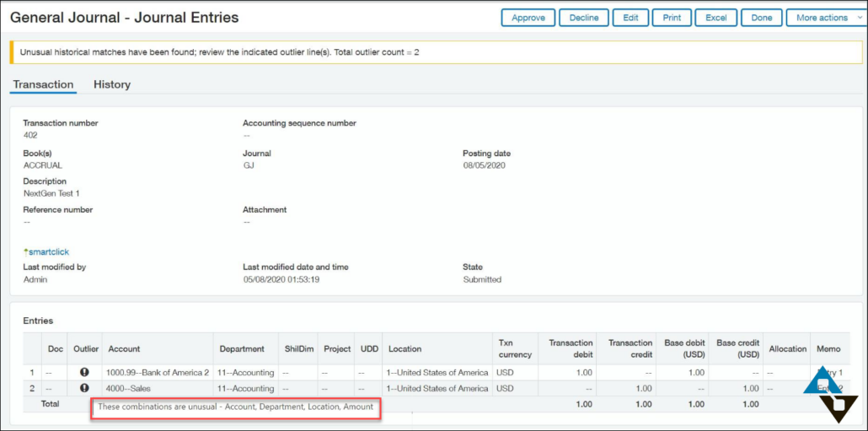This screenshot has width=868, height=431.
Task: Open the smartclick link
Action: (46, 251)
